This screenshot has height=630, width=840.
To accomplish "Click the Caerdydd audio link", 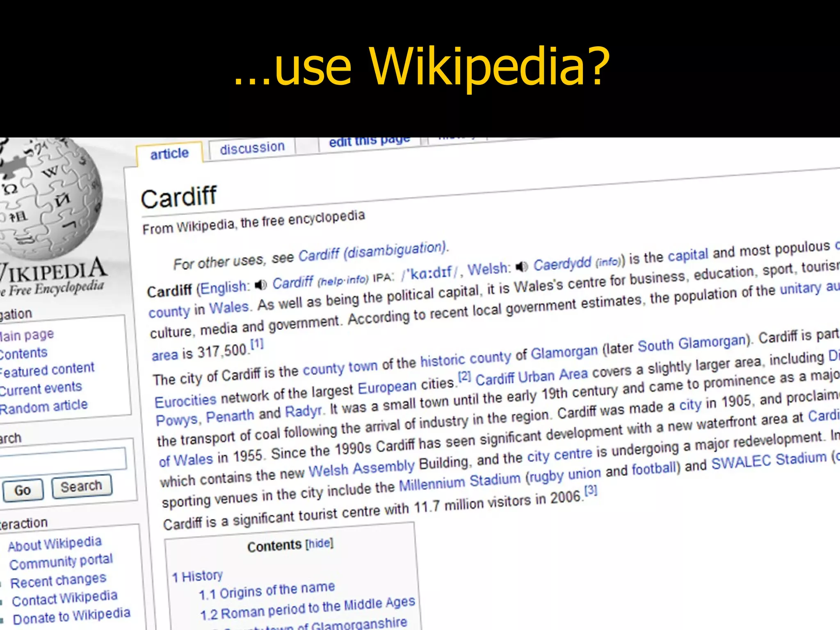I will [x=562, y=265].
